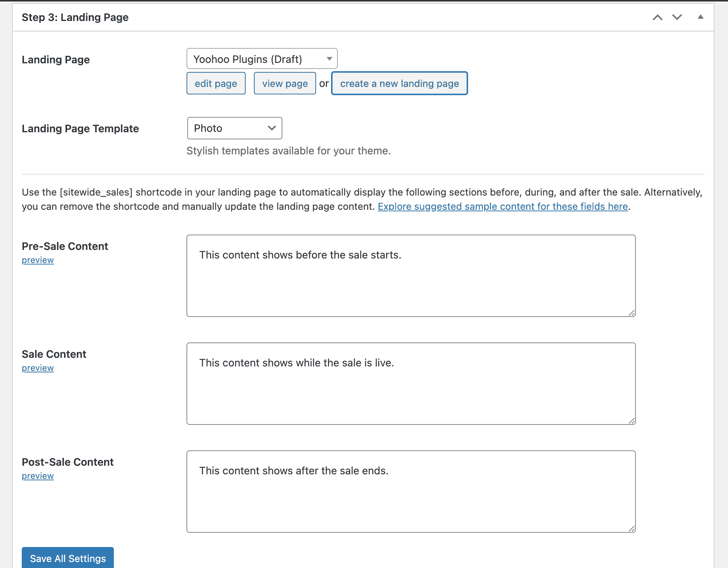Grab the Sale Content resize handle

(631, 421)
